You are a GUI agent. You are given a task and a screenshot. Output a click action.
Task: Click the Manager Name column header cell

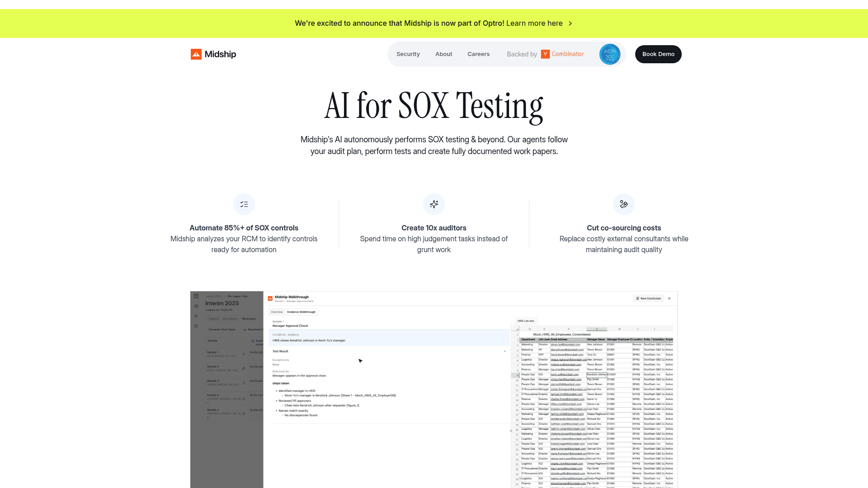click(x=597, y=339)
